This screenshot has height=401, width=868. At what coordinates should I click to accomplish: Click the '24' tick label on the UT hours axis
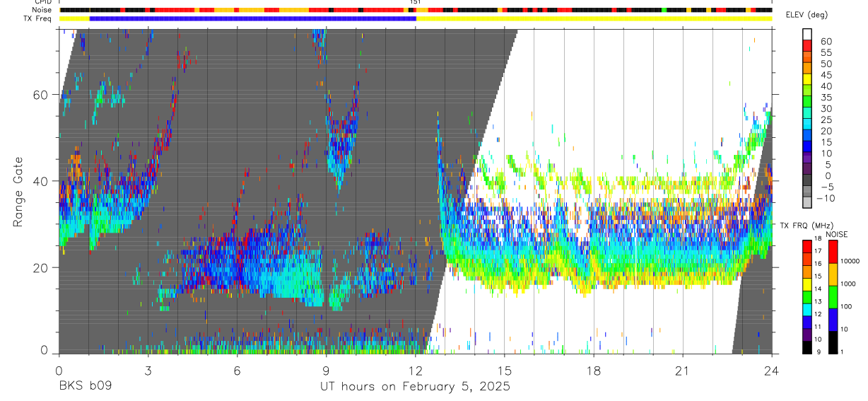772,371
